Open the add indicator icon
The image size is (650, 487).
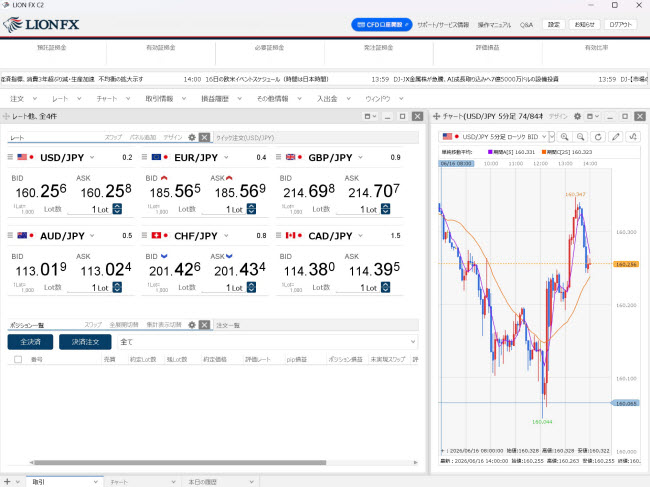pyautogui.click(x=633, y=137)
